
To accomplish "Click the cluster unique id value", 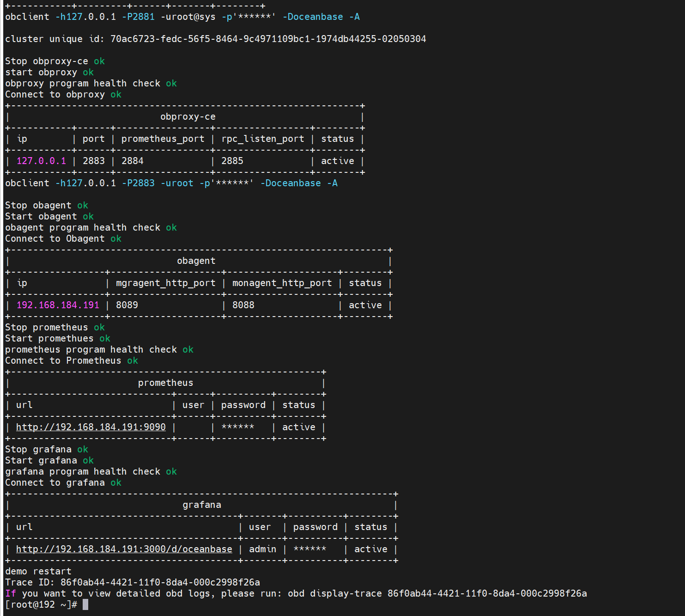I will (268, 39).
